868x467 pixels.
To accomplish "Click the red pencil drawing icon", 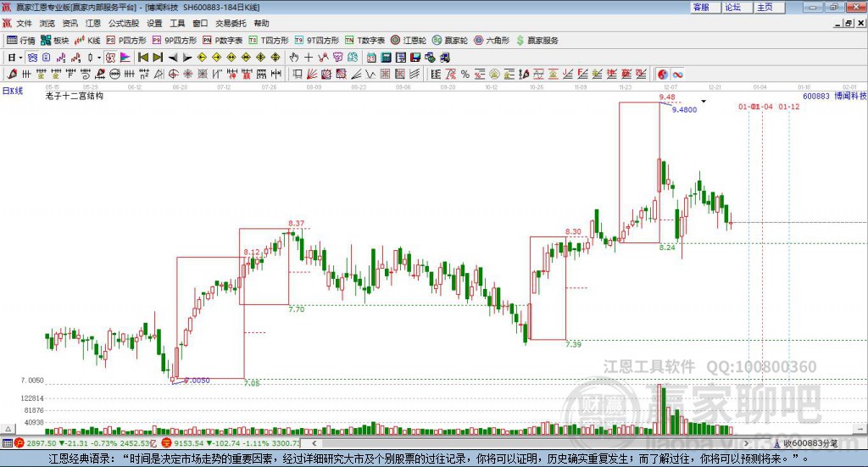I will pyautogui.click(x=12, y=74).
